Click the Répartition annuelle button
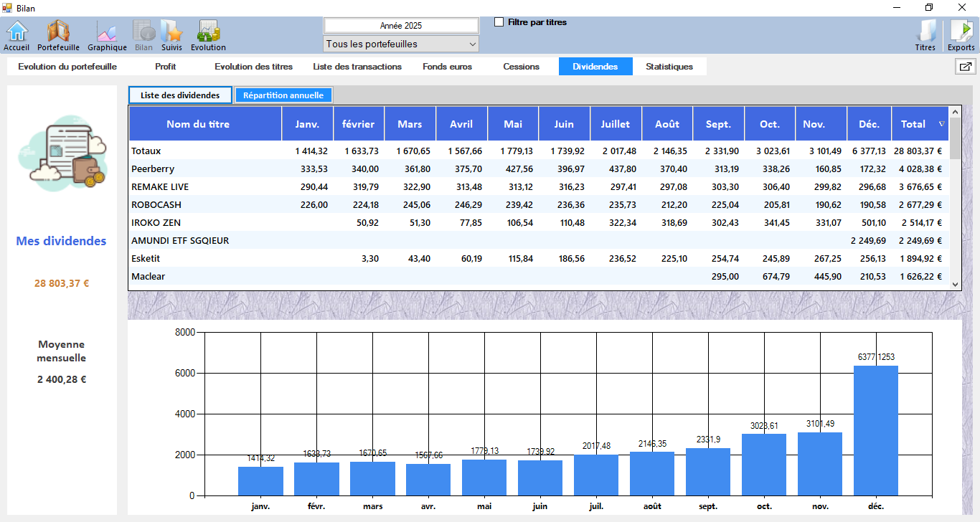Viewport: 980px width, 522px height. click(x=283, y=95)
